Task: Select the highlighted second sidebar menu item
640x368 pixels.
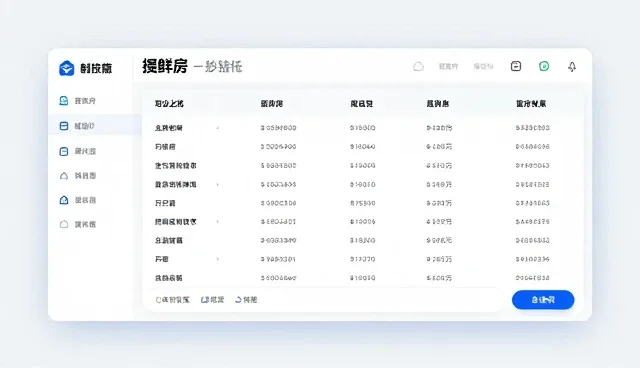Action: point(95,126)
